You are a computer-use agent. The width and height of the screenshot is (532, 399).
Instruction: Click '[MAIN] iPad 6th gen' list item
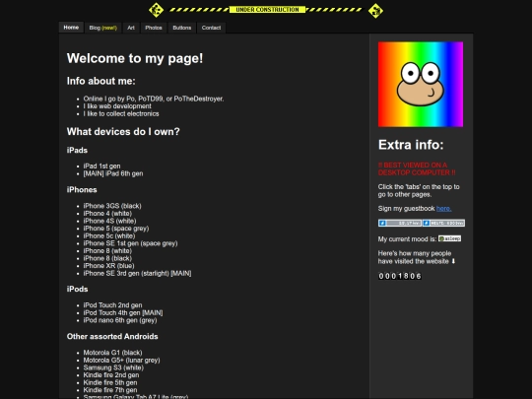click(113, 173)
